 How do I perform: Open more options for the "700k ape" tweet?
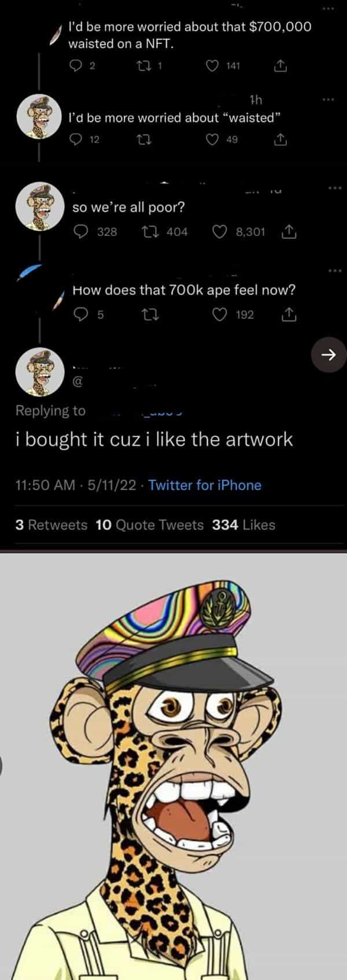[x=330, y=270]
